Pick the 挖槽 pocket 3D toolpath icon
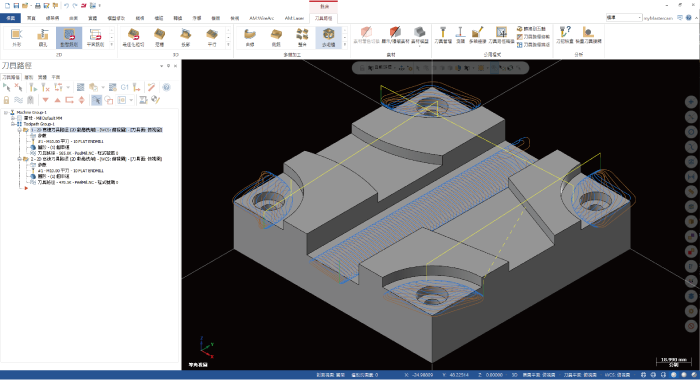The height and width of the screenshot is (380, 700). [159, 37]
